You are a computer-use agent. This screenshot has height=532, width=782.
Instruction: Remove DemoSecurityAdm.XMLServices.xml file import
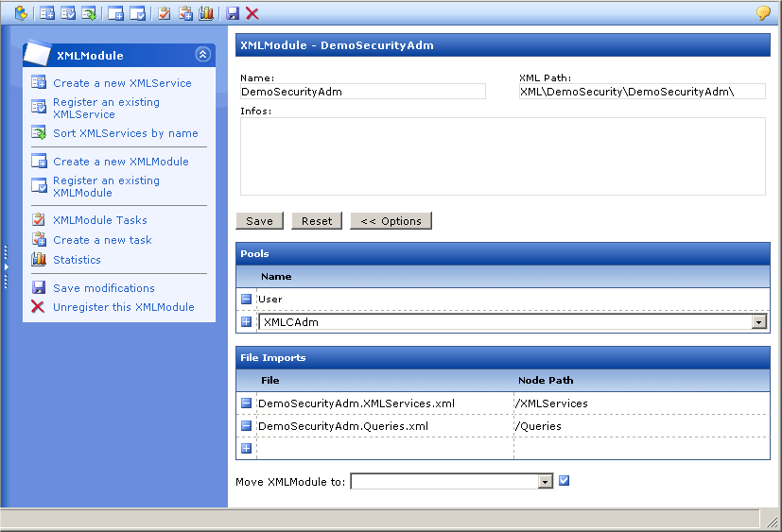click(x=246, y=403)
